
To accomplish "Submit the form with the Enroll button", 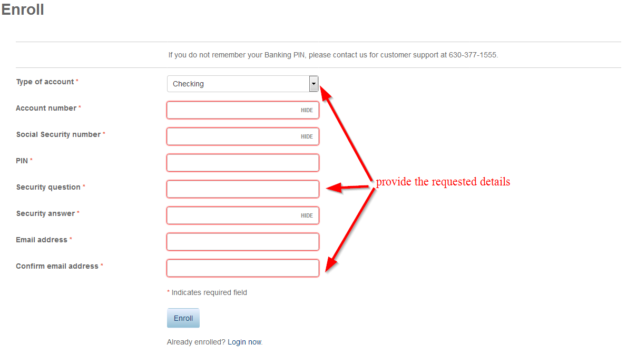I will (183, 318).
